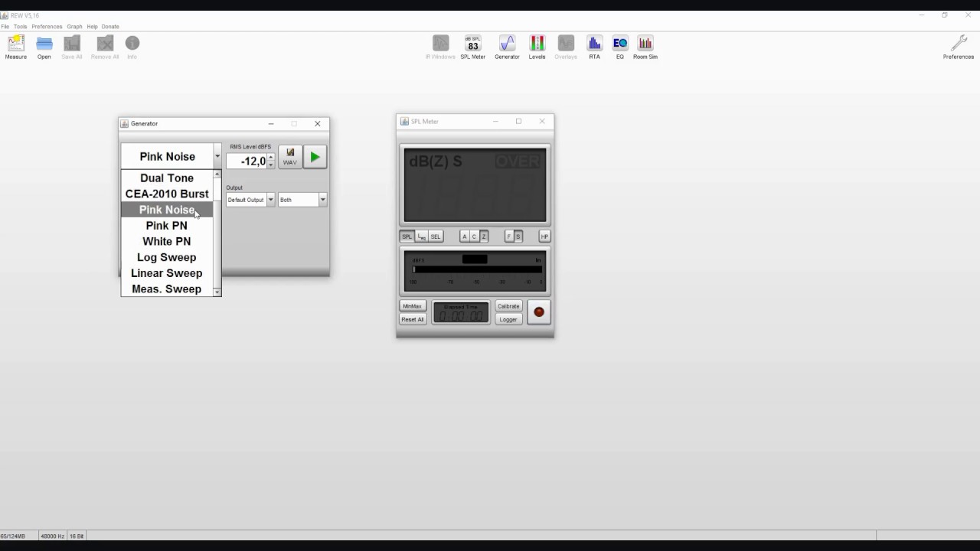Choose White PN from signal list
980x551 pixels.
coord(167,241)
